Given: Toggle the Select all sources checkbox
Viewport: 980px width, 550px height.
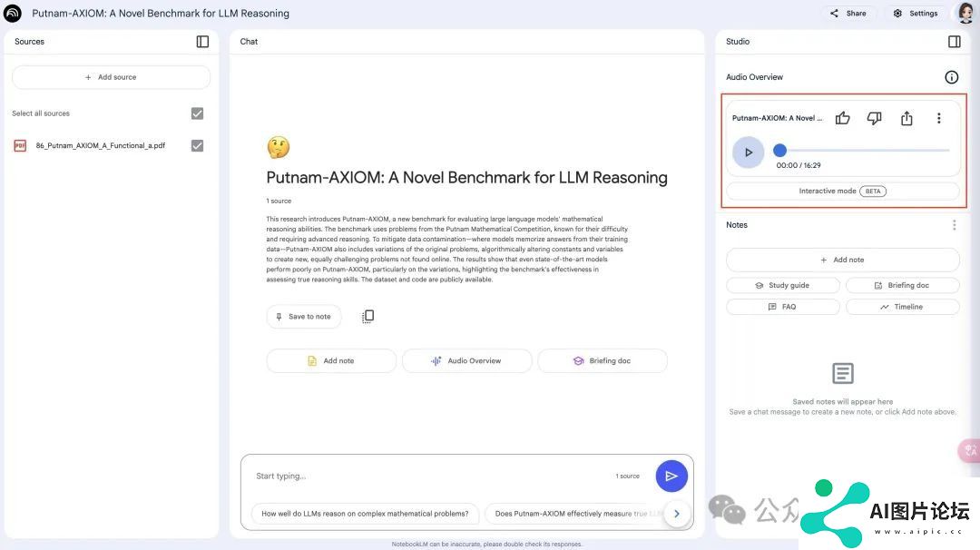Looking at the screenshot, I should [197, 113].
